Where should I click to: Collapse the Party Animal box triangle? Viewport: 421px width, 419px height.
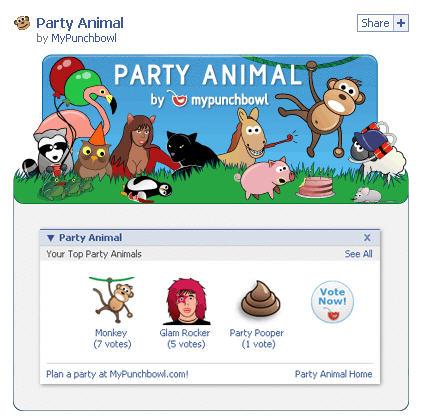[x=51, y=238]
